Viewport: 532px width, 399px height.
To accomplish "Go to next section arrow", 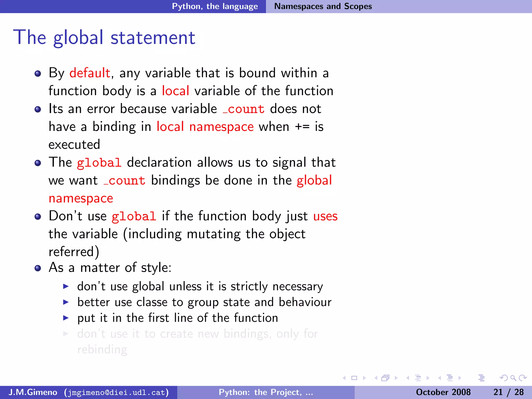I will (460, 378).
